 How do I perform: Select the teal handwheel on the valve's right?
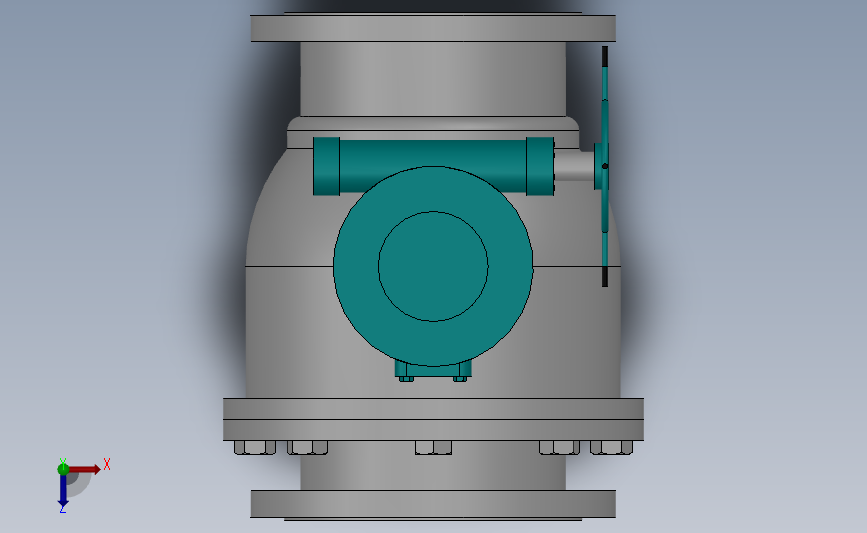point(604,166)
